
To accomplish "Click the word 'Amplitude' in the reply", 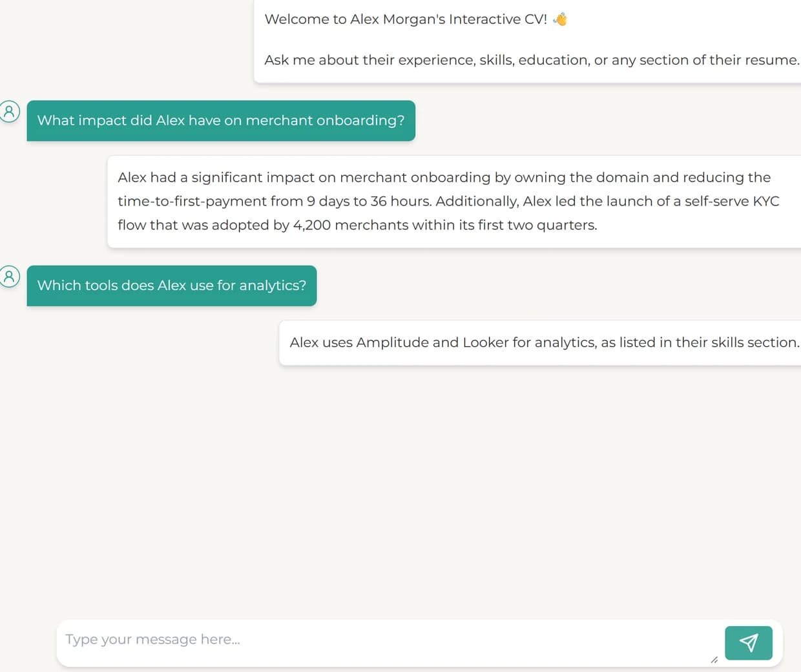I will (392, 342).
